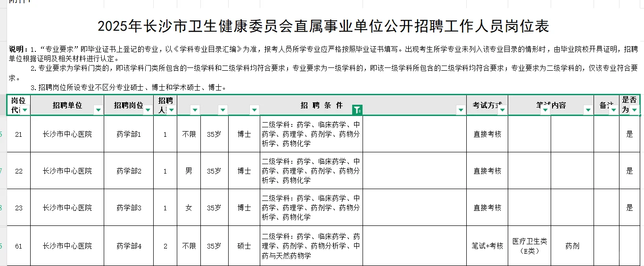Open filter dropdown for the gender (不限/男/女) column

(195, 110)
